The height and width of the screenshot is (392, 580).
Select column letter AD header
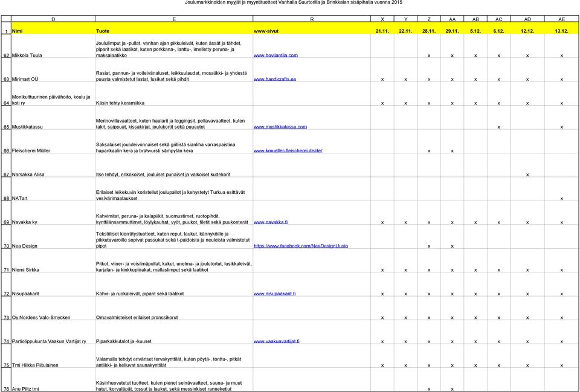(527, 19)
